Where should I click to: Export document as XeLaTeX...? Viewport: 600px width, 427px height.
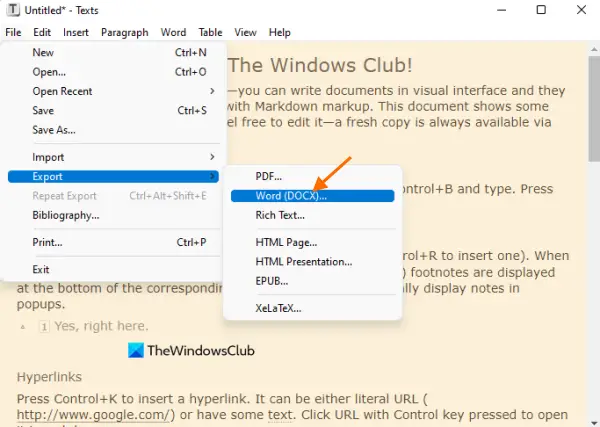pos(313,308)
